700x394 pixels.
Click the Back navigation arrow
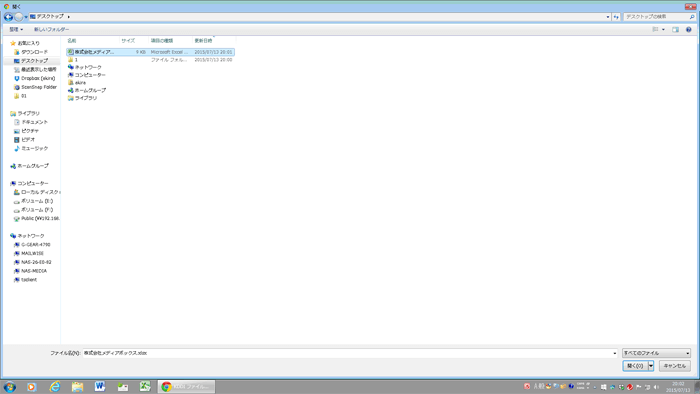point(8,17)
